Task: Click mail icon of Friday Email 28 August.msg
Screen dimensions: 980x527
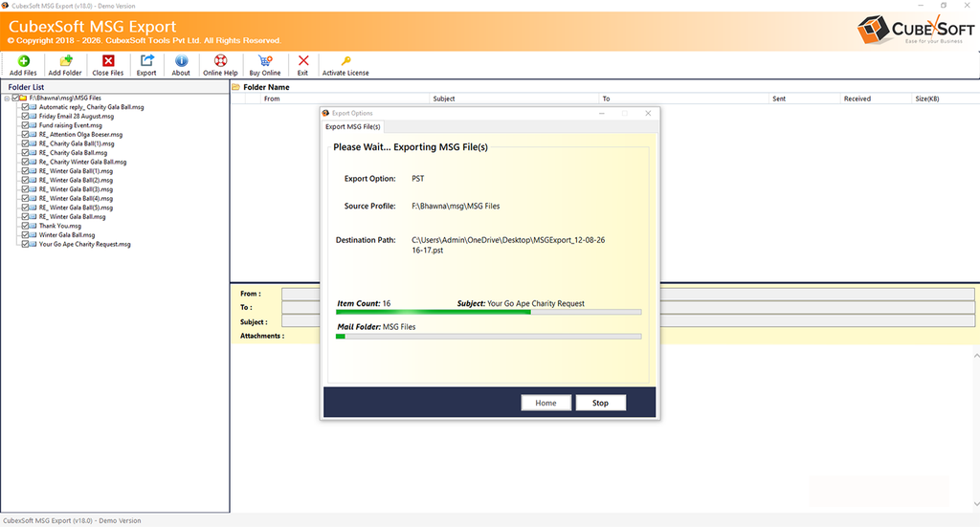Action: (x=33, y=116)
